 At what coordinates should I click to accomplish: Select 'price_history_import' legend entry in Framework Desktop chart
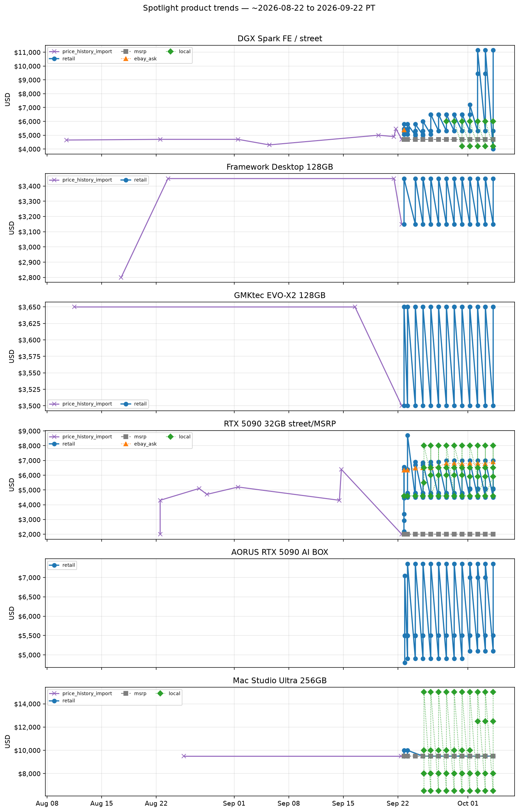click(80, 180)
